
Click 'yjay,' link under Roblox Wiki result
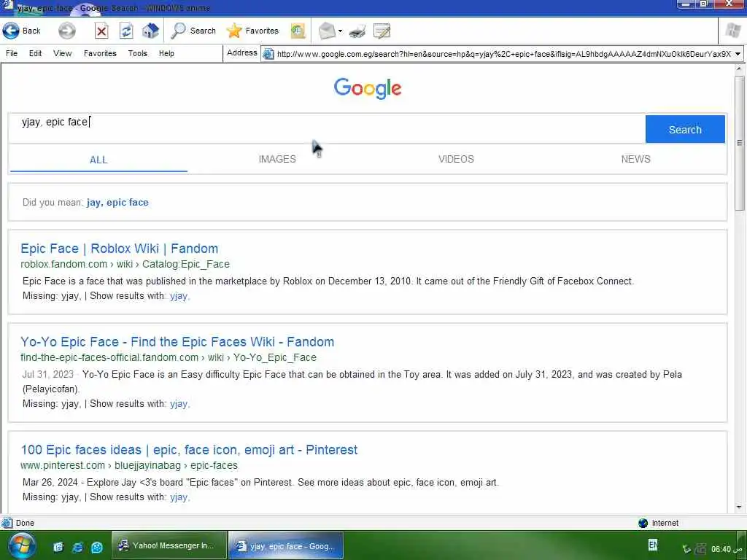(x=179, y=296)
